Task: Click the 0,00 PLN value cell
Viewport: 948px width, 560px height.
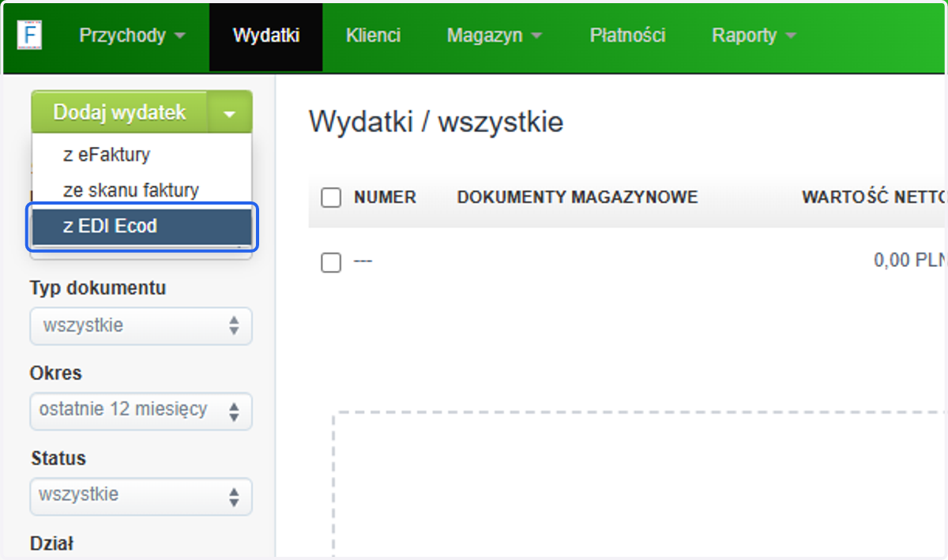Action: tap(909, 261)
